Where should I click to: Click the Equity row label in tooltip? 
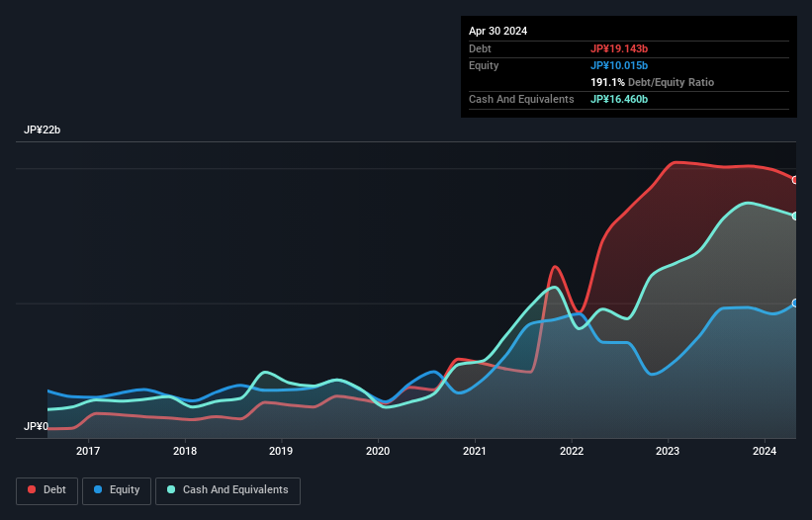point(484,65)
